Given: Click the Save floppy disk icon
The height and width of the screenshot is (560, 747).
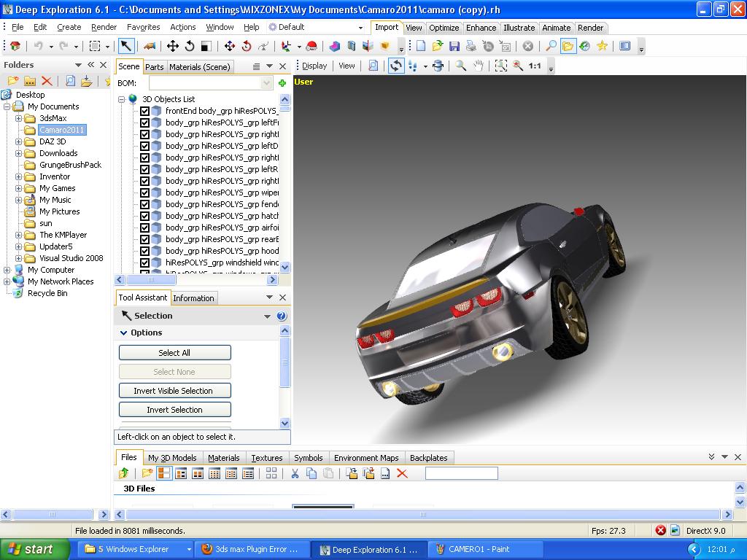Looking at the screenshot, I should click(x=454, y=46).
